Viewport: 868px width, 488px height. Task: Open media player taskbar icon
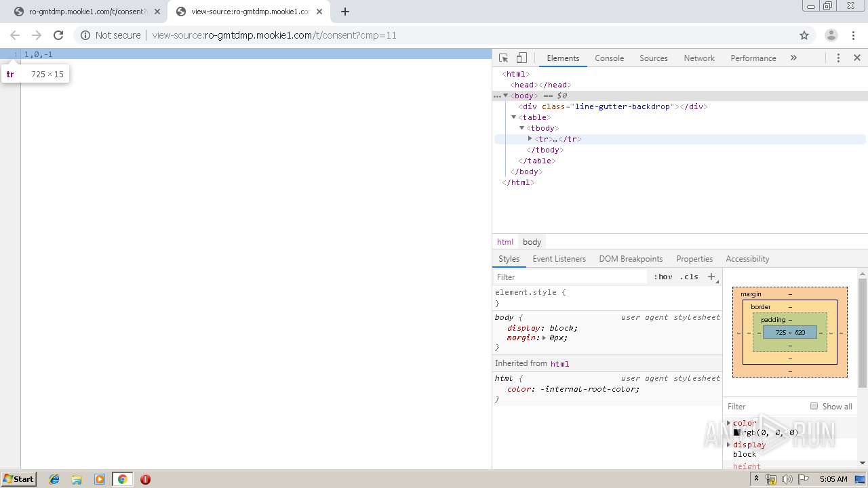click(100, 479)
